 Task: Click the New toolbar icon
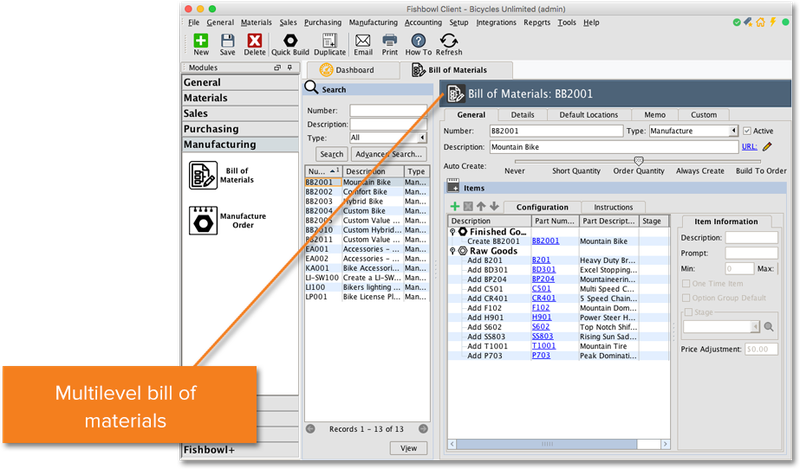pyautogui.click(x=201, y=41)
